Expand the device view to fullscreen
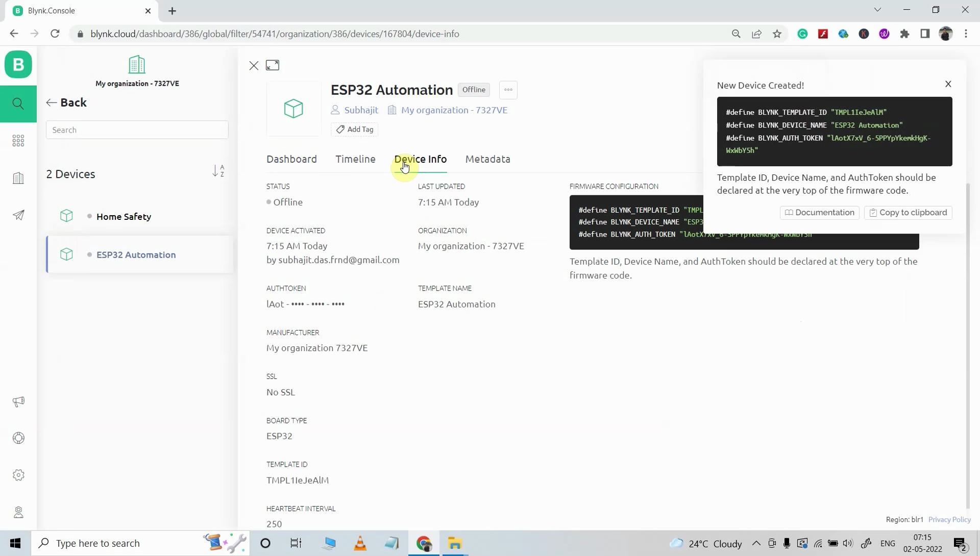Viewport: 980px width, 556px height. pyautogui.click(x=273, y=65)
